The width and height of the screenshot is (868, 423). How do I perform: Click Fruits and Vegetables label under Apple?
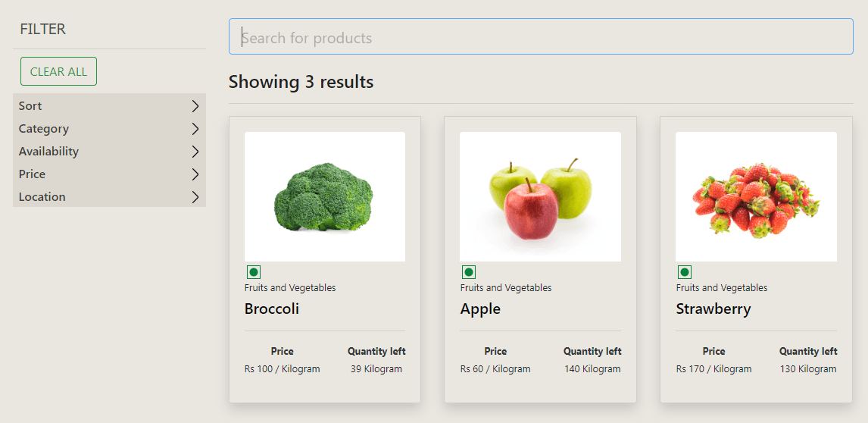click(x=506, y=288)
